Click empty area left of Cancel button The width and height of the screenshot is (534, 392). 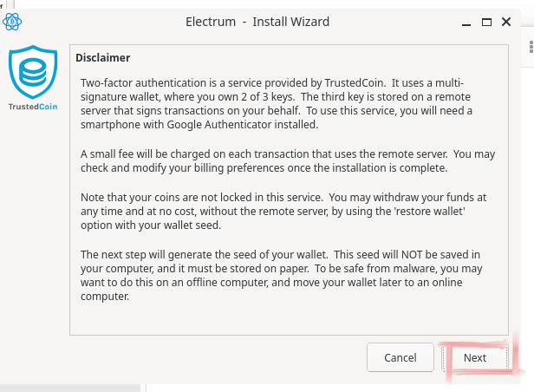pyautogui.click(x=217, y=357)
